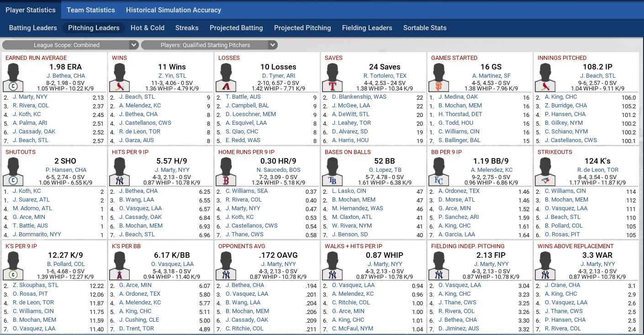The height and width of the screenshot is (335, 644).
Task: Click O. Vasquez's Angels photo in K's Per BB
Action: pyautogui.click(x=120, y=266)
